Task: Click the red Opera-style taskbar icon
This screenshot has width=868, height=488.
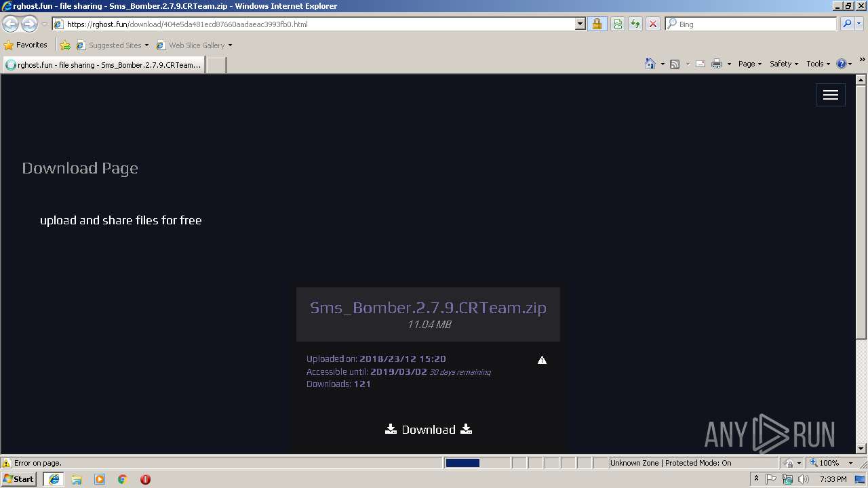Action: [145, 479]
